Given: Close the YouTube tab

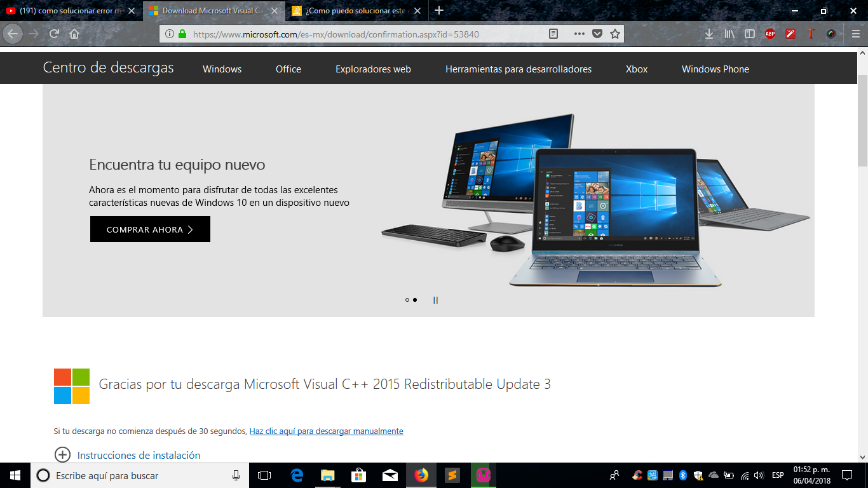Looking at the screenshot, I should point(132,11).
